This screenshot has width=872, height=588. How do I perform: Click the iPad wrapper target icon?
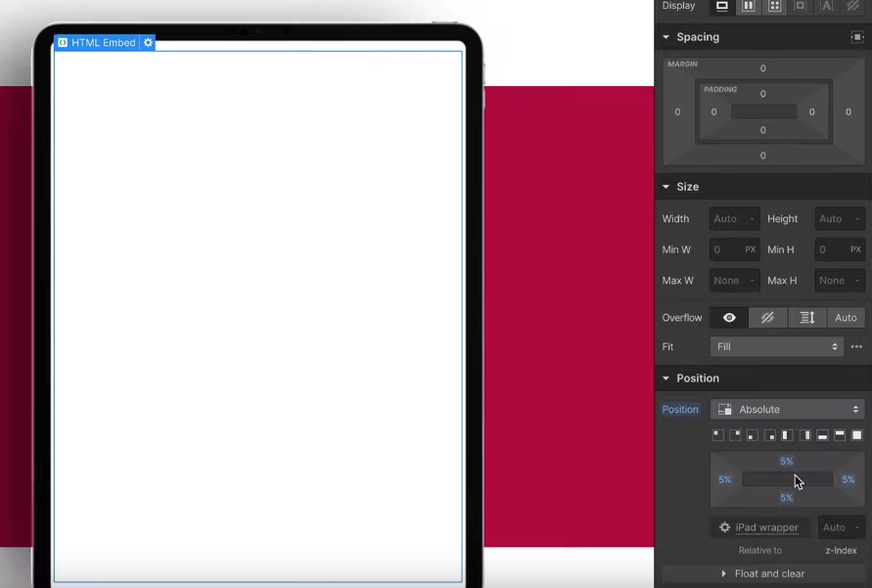(724, 527)
